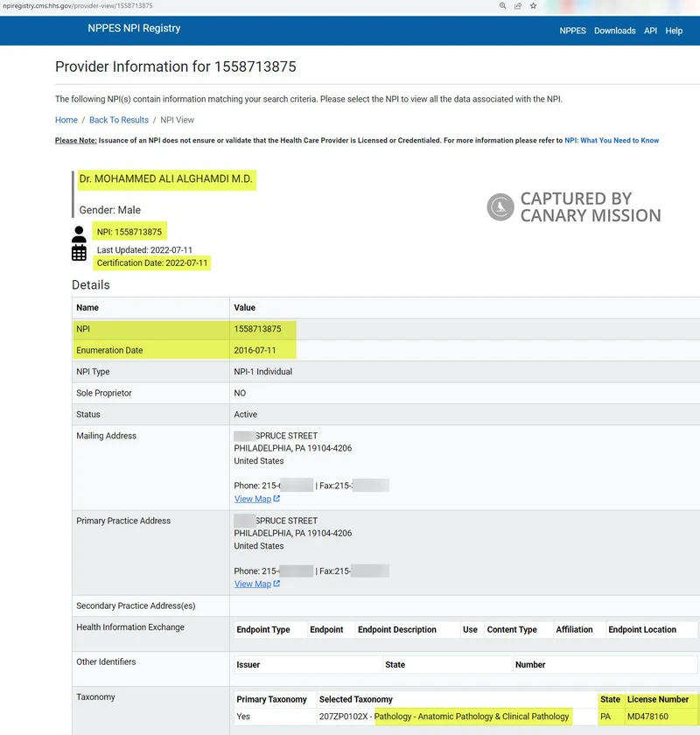Click the browser URL address field
This screenshot has width=700, height=735.
[175, 4]
